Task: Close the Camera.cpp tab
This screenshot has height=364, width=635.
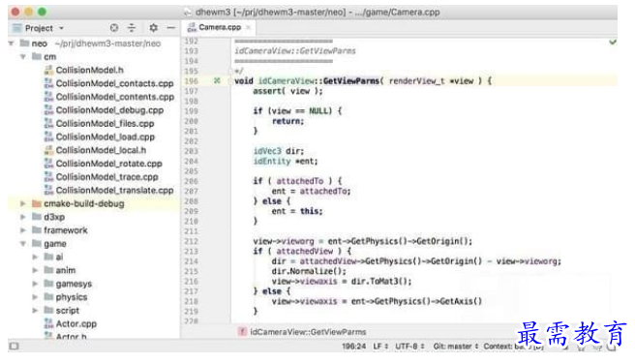Action: [x=248, y=27]
